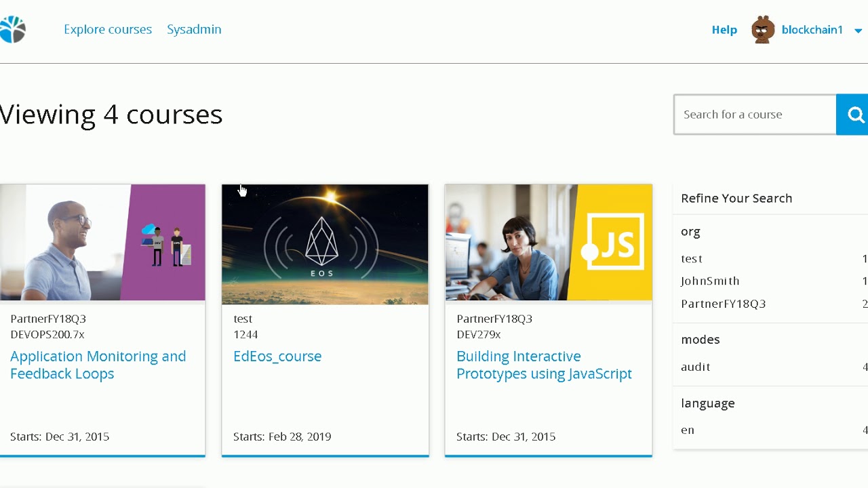Click the 'Viewing 4 courses' heading
Screen dimensions: 868x488
111,115
